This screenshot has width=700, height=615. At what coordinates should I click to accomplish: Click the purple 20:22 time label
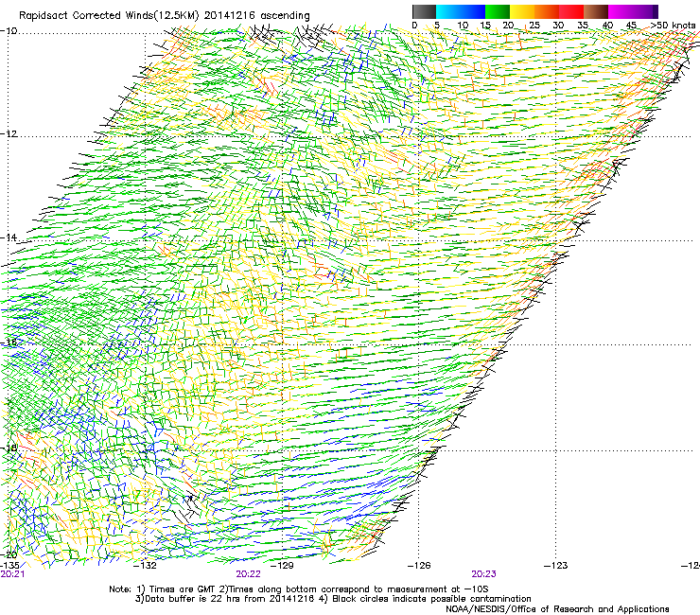(x=248, y=574)
